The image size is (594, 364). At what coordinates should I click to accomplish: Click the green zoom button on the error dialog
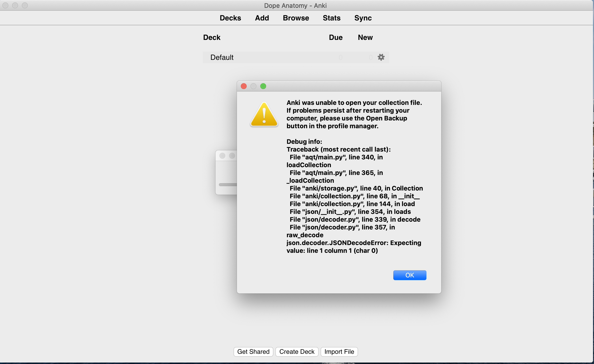tap(263, 86)
